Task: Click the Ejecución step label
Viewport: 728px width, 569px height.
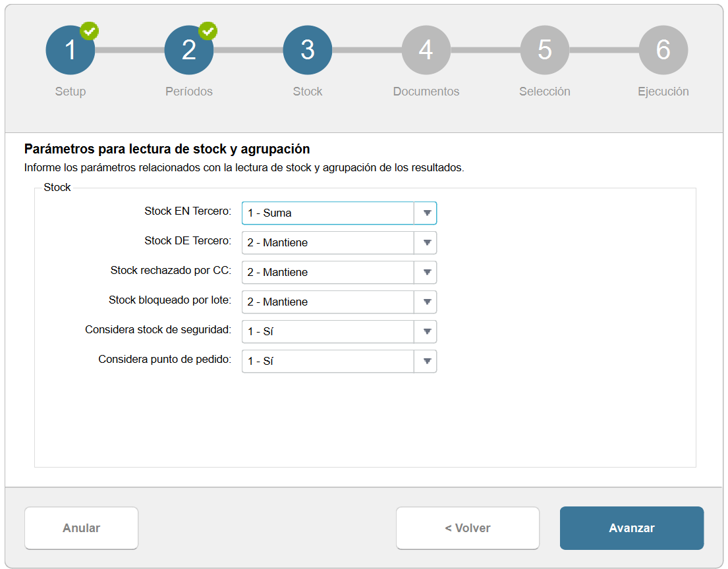Action: (663, 92)
